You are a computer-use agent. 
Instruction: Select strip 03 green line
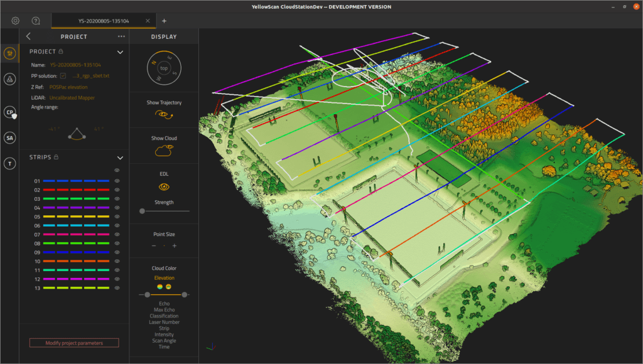tap(76, 199)
